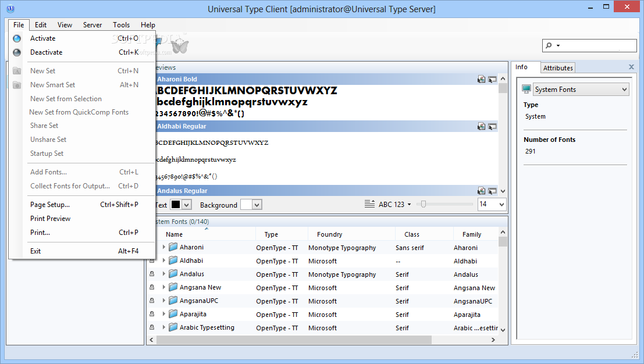This screenshot has height=364, width=644.
Task: Open the preview font size 14 dropdown
Action: click(x=501, y=204)
